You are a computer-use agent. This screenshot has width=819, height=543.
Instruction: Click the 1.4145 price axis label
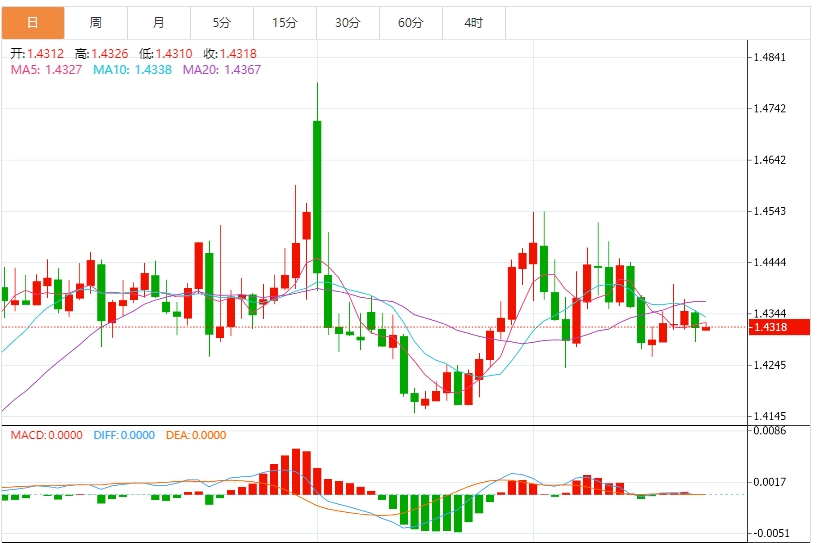(x=770, y=416)
